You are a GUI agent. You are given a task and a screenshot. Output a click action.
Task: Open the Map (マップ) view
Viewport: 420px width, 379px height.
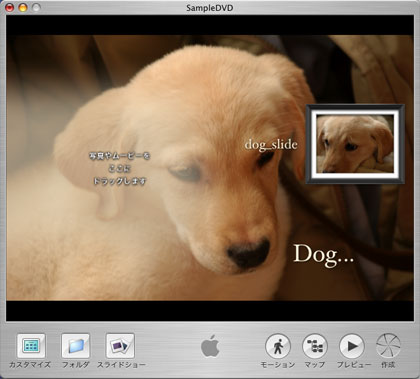tap(315, 346)
